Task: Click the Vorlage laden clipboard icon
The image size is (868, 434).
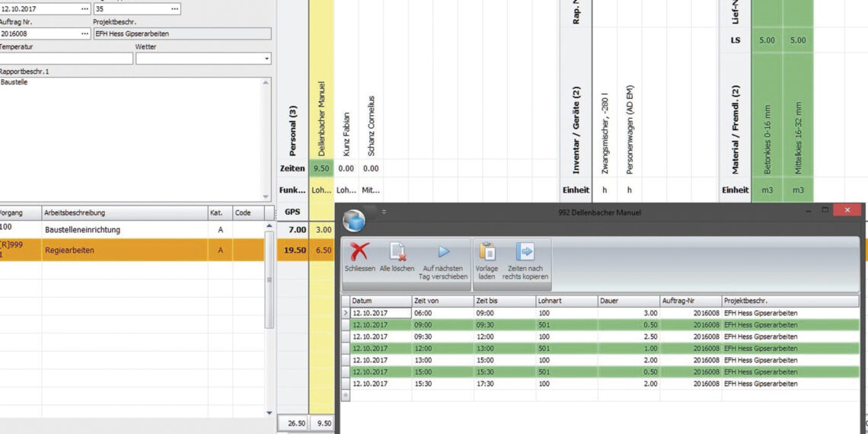Action: [x=487, y=251]
